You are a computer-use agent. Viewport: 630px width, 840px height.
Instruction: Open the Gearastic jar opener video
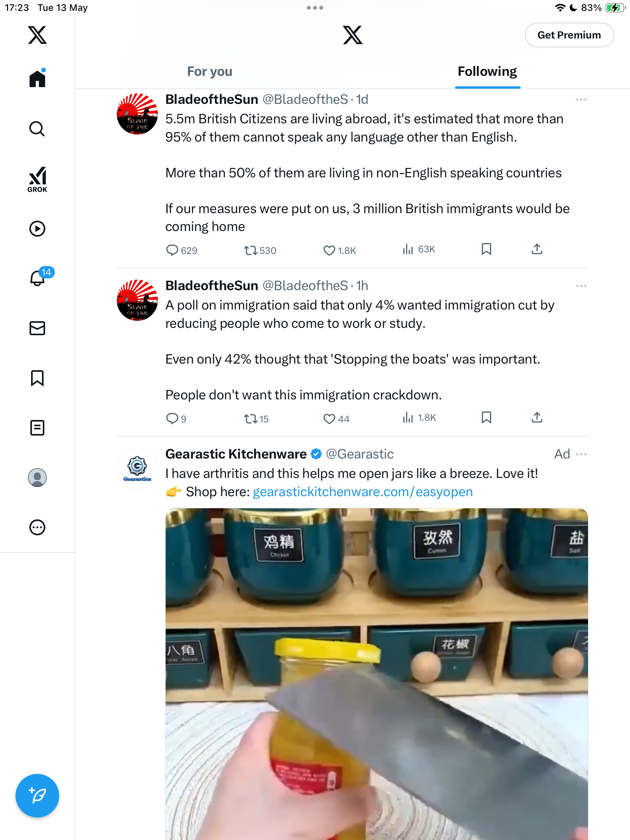click(376, 674)
